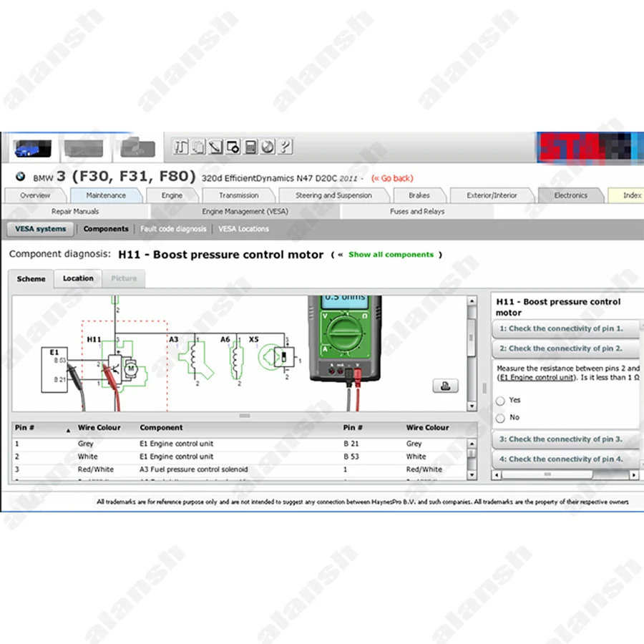Click scheme scrollbar down arrow
Screen dimensions: 644x644
point(472,406)
